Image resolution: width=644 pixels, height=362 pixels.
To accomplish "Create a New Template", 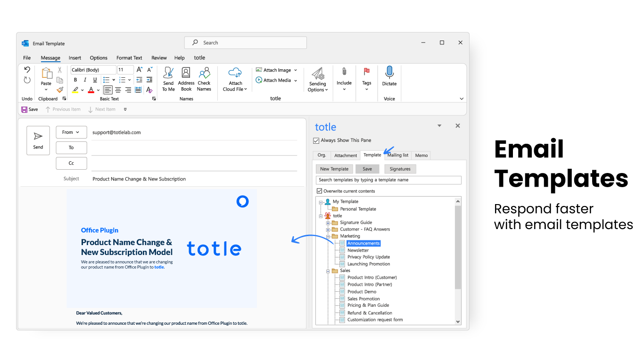I will click(x=334, y=169).
